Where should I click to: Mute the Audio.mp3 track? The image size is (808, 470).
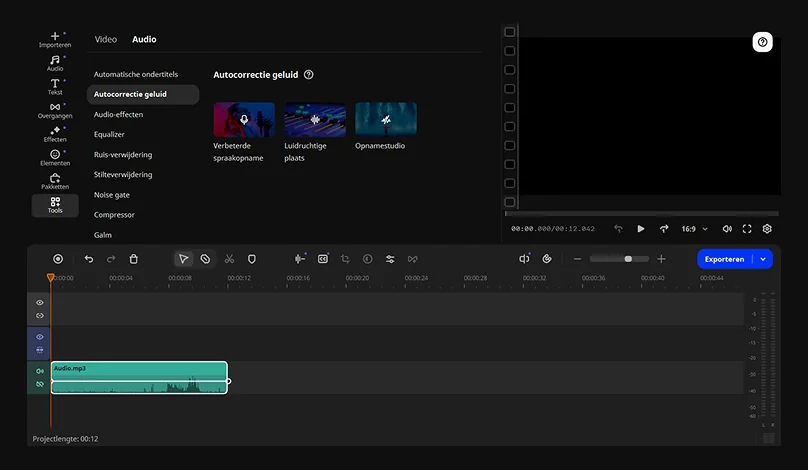(40, 371)
